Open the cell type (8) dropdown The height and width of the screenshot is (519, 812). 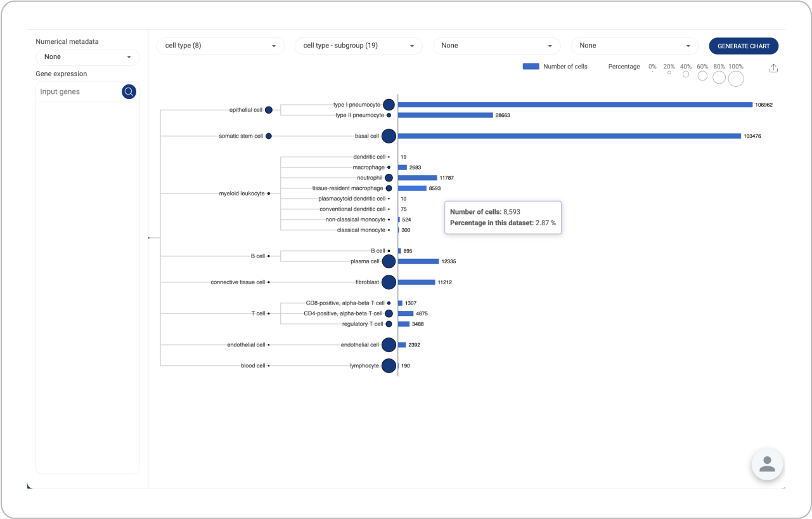(x=220, y=46)
